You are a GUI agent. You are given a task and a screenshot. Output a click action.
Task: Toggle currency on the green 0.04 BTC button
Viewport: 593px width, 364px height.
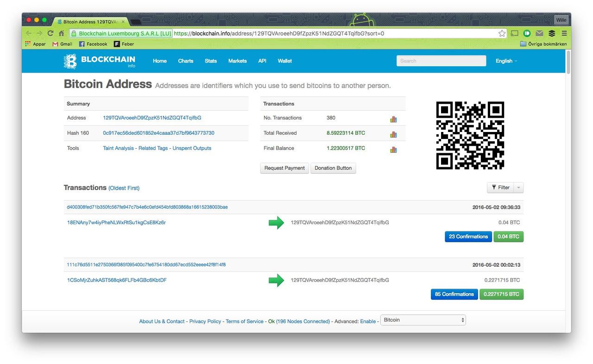(x=508, y=237)
